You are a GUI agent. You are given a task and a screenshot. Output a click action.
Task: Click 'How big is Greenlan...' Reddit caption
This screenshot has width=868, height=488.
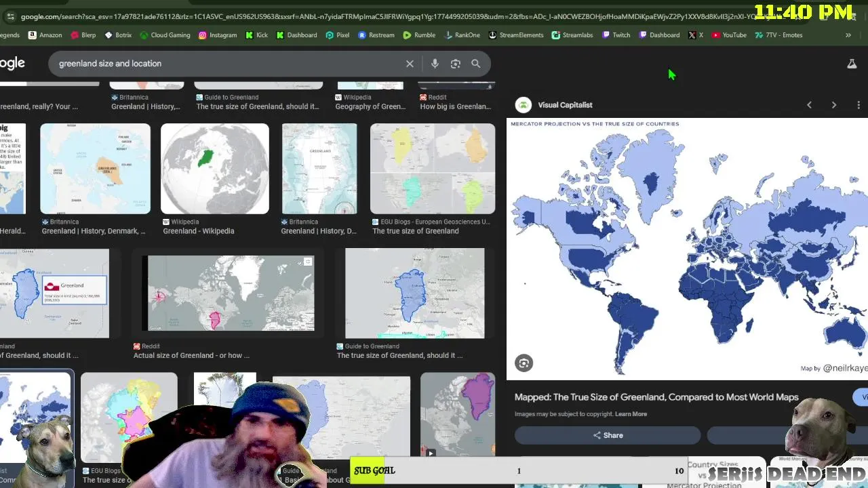(x=455, y=106)
